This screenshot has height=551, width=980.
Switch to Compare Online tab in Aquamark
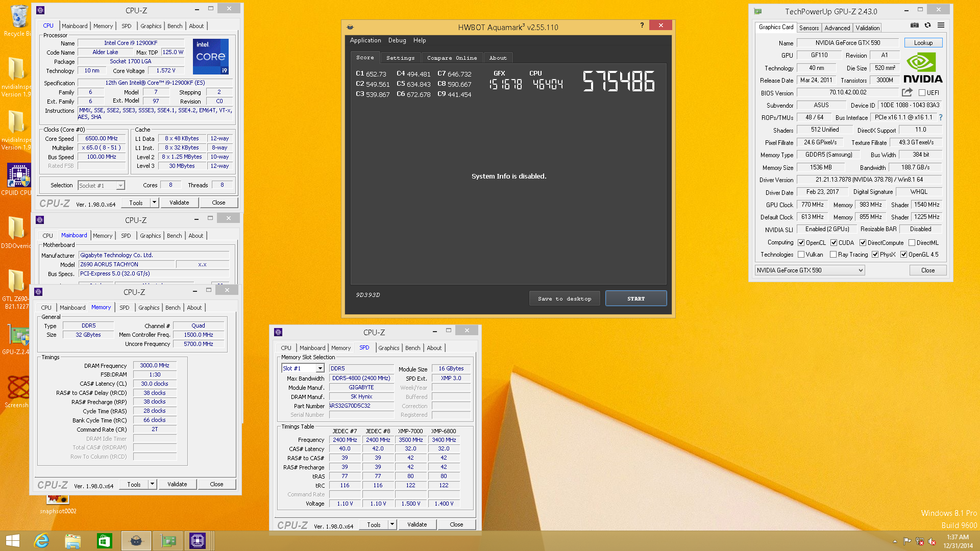(452, 58)
